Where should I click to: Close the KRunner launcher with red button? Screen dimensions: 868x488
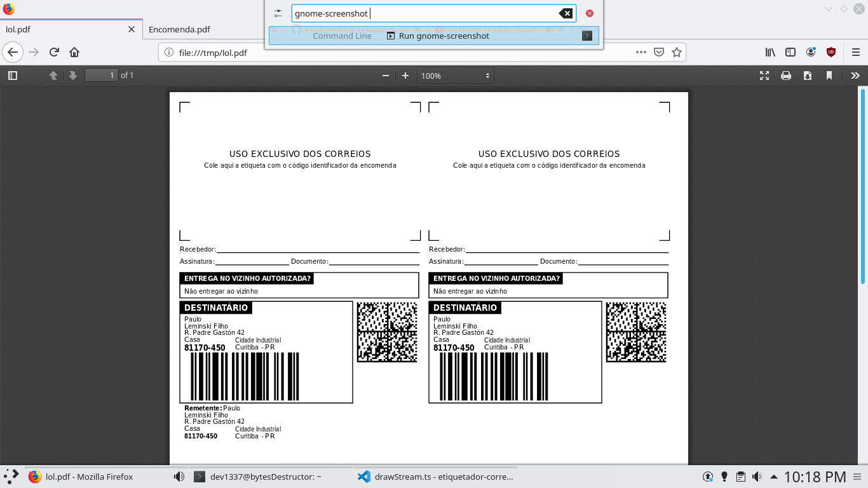[590, 13]
